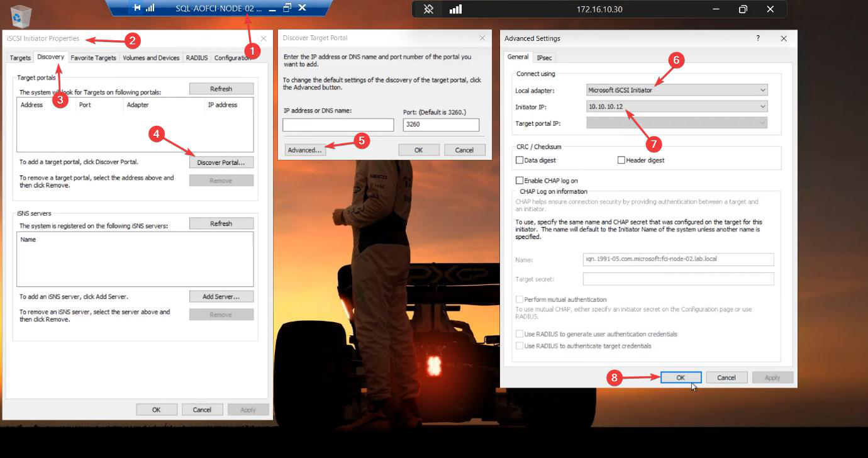This screenshot has height=458, width=868.
Task: Click the Port field showing 3260
Action: (x=441, y=125)
